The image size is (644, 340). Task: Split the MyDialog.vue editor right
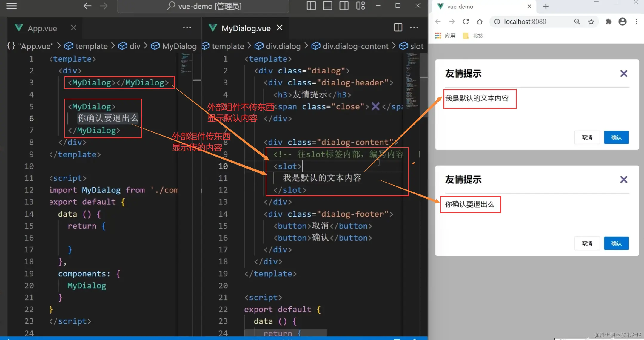pos(398,27)
